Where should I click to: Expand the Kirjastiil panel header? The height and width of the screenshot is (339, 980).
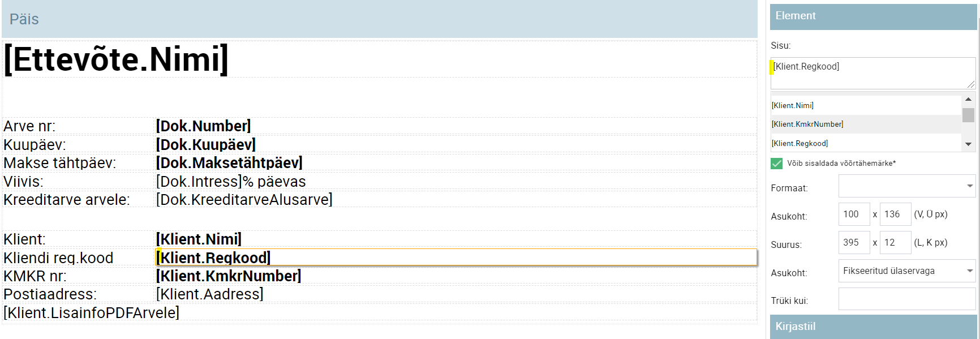(x=874, y=327)
